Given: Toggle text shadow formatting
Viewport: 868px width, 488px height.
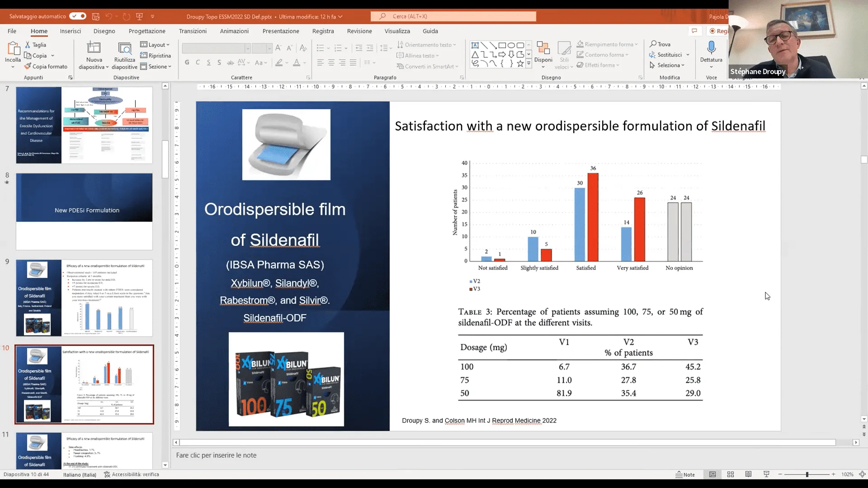Looking at the screenshot, I should (x=219, y=62).
